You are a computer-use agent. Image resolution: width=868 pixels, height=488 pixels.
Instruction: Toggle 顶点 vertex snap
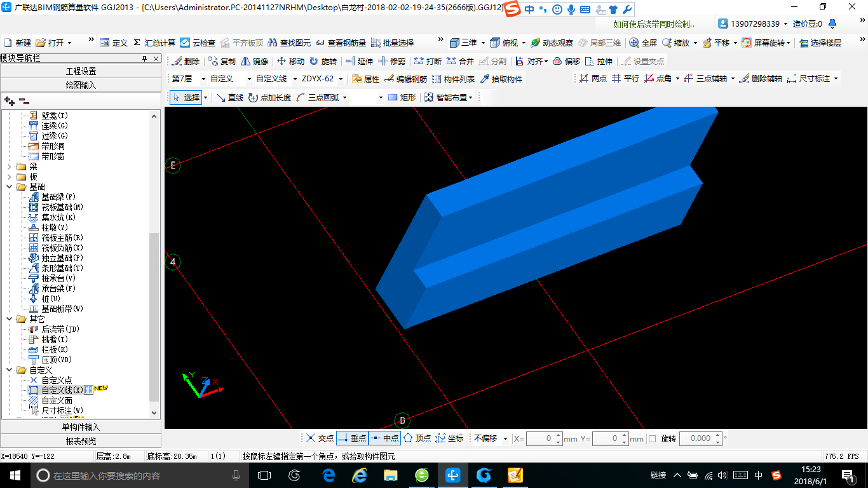[417, 438]
